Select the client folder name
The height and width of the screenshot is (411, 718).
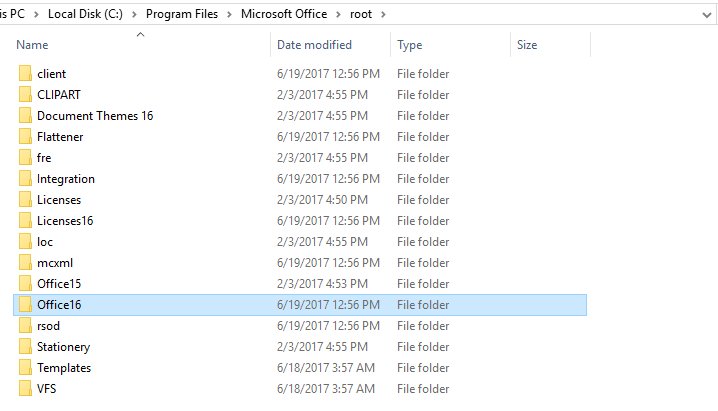coord(51,74)
